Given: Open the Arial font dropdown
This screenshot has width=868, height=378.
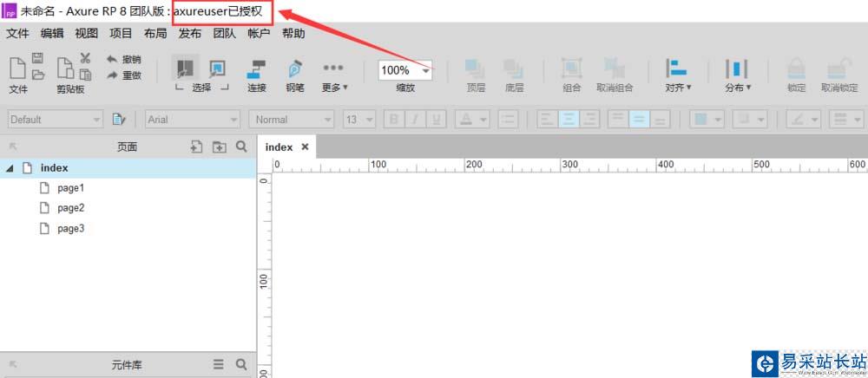Looking at the screenshot, I should coord(193,120).
